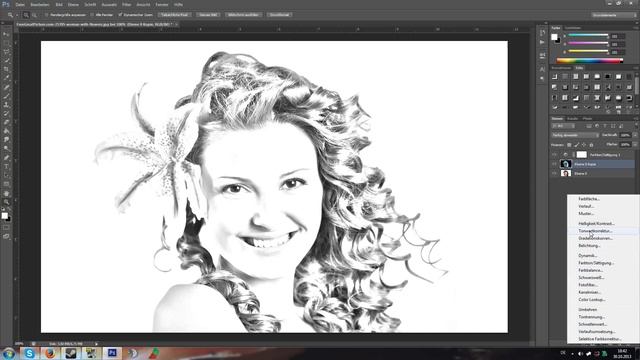Open the collapsed Actions panel icon

[542, 42]
